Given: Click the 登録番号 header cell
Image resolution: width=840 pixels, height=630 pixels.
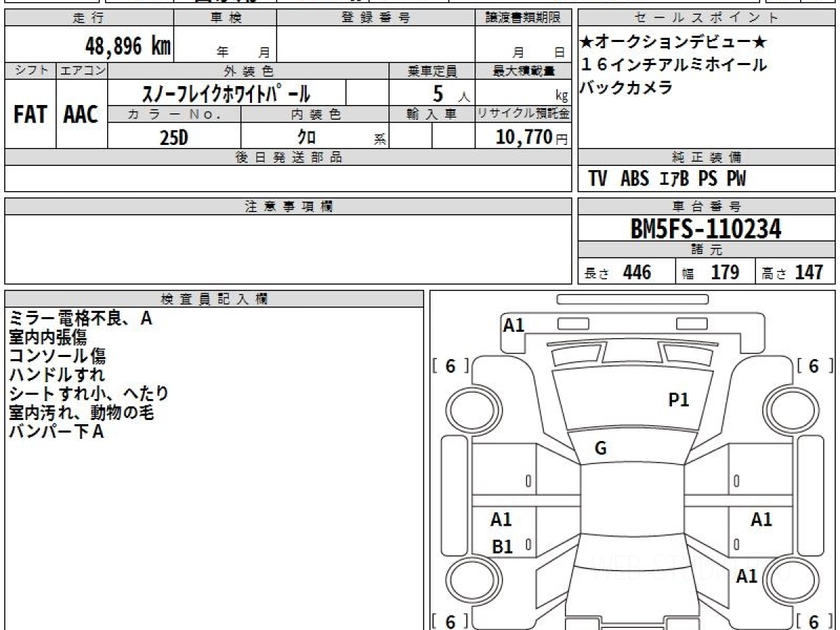Looking at the screenshot, I should pos(376,18).
